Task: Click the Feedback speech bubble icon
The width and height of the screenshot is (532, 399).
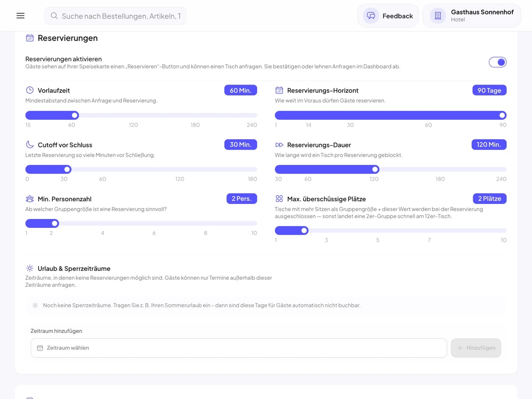Action: point(371,16)
